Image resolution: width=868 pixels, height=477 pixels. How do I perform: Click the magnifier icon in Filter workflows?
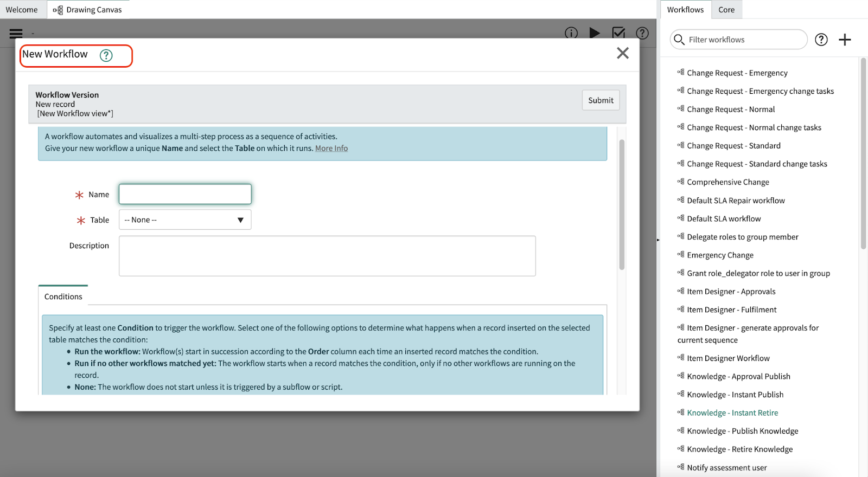coord(679,40)
